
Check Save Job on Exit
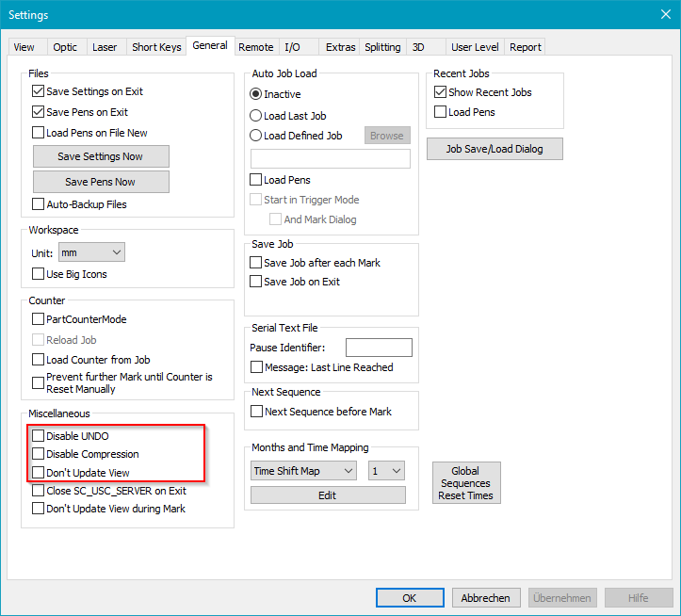256,282
